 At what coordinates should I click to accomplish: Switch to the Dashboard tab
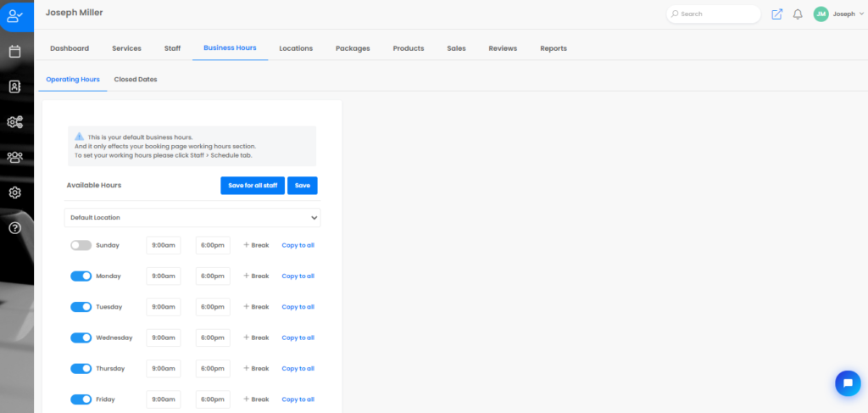point(70,48)
